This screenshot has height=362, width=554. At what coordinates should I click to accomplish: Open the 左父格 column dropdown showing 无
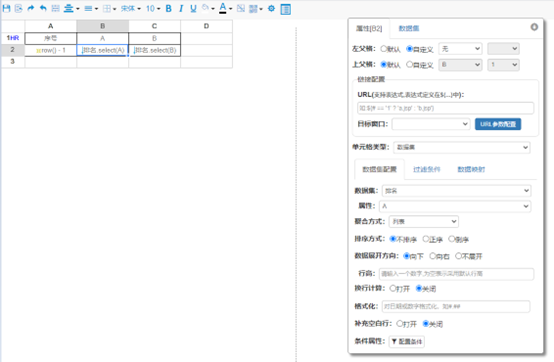click(460, 49)
